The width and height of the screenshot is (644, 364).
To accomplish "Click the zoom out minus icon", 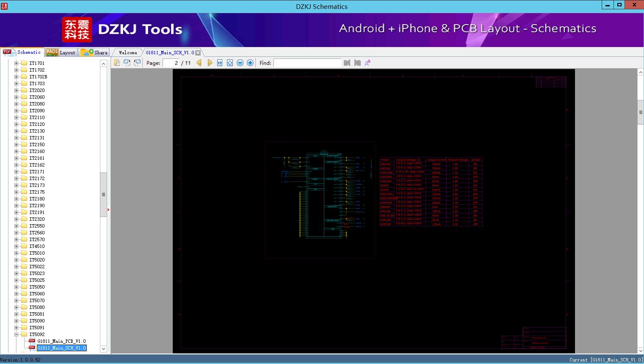I will [x=240, y=63].
